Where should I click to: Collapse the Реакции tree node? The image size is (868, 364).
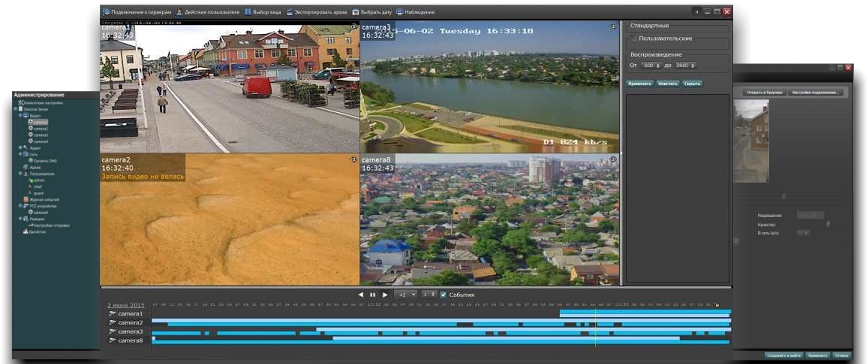(20, 219)
